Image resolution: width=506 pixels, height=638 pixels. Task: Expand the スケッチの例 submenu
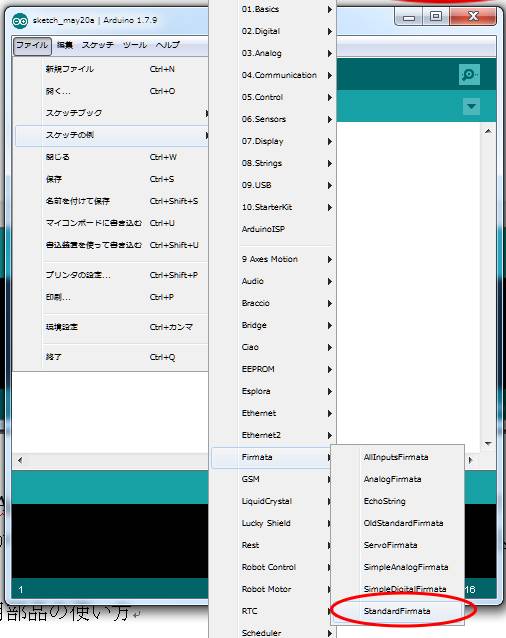point(111,135)
